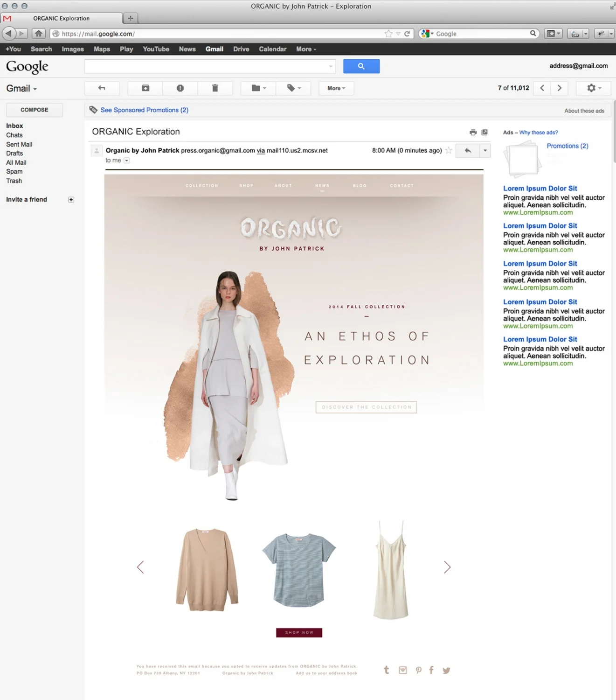
Task: Open the browser home page icon
Action: [x=39, y=34]
